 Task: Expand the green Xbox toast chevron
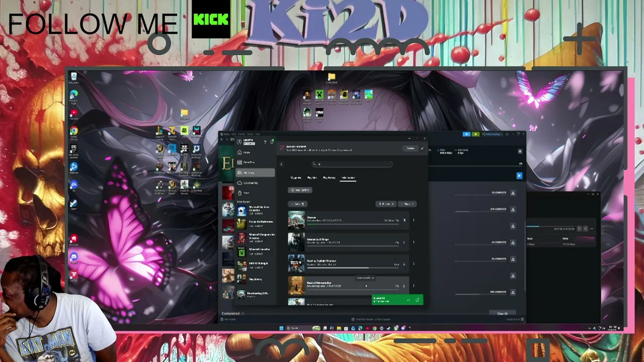point(408,300)
